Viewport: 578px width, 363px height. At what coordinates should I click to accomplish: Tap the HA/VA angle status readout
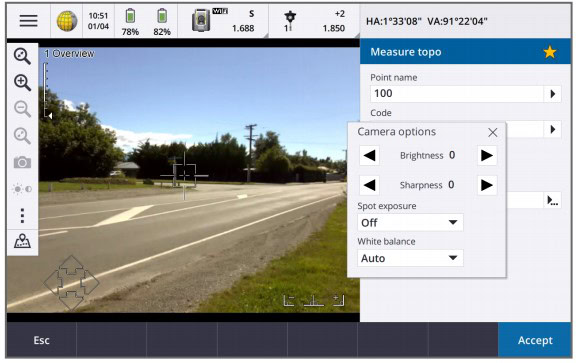pos(426,21)
